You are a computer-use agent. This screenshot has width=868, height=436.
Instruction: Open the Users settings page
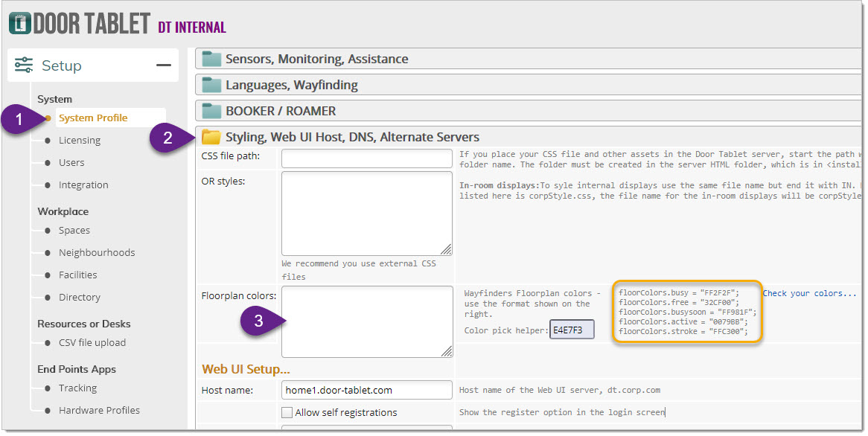click(x=71, y=163)
